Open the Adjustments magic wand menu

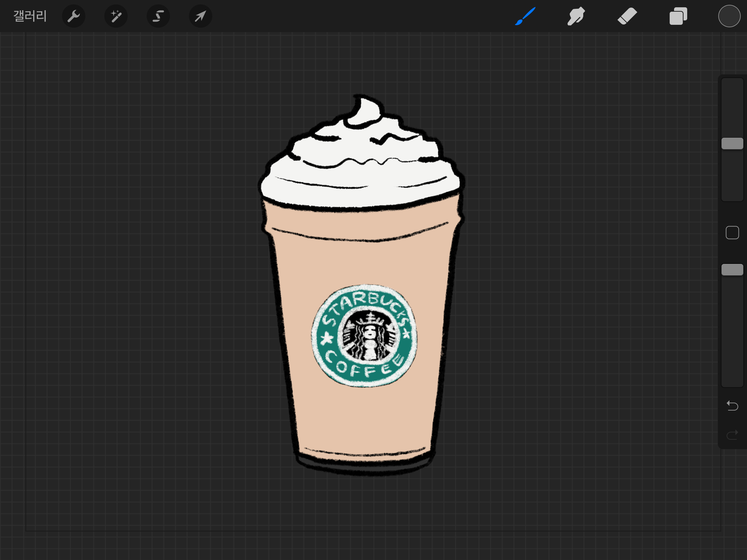(x=116, y=16)
